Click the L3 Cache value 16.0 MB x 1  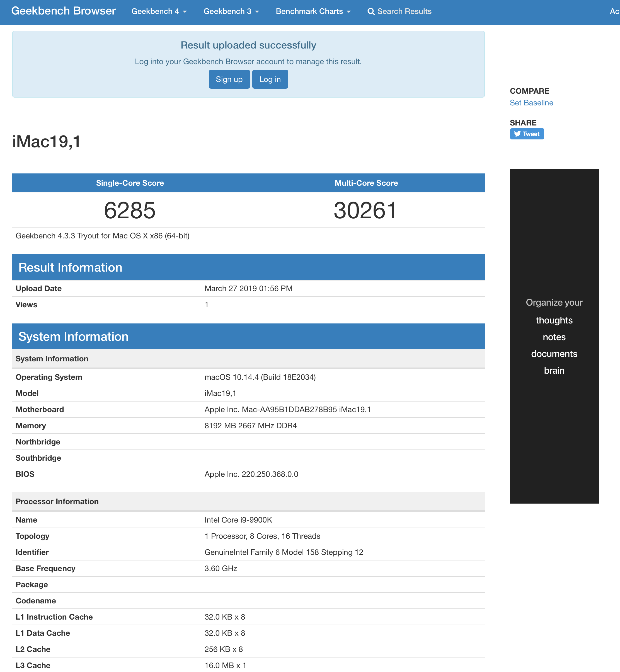pos(225,665)
